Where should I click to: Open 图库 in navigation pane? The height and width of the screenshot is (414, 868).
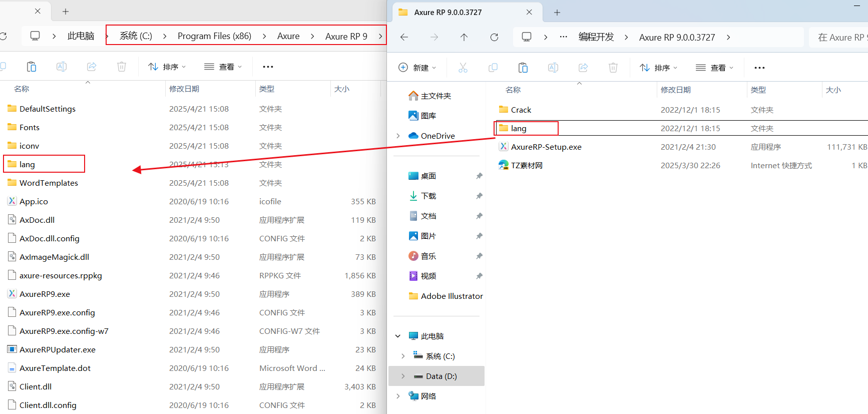point(422,116)
